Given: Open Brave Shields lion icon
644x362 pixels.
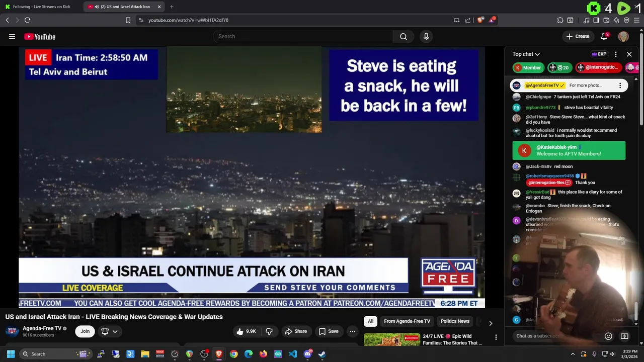Looking at the screenshot, I should [480, 20].
